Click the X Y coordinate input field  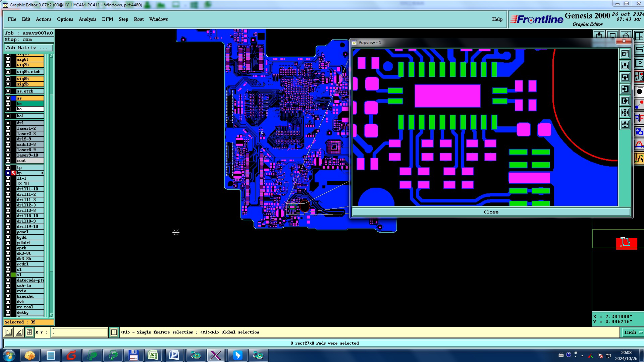[x=79, y=332]
